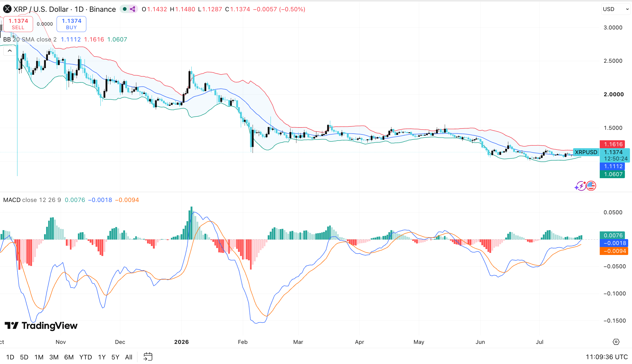Click the TradingView logo link
This screenshot has width=632, height=364.
[x=41, y=326]
